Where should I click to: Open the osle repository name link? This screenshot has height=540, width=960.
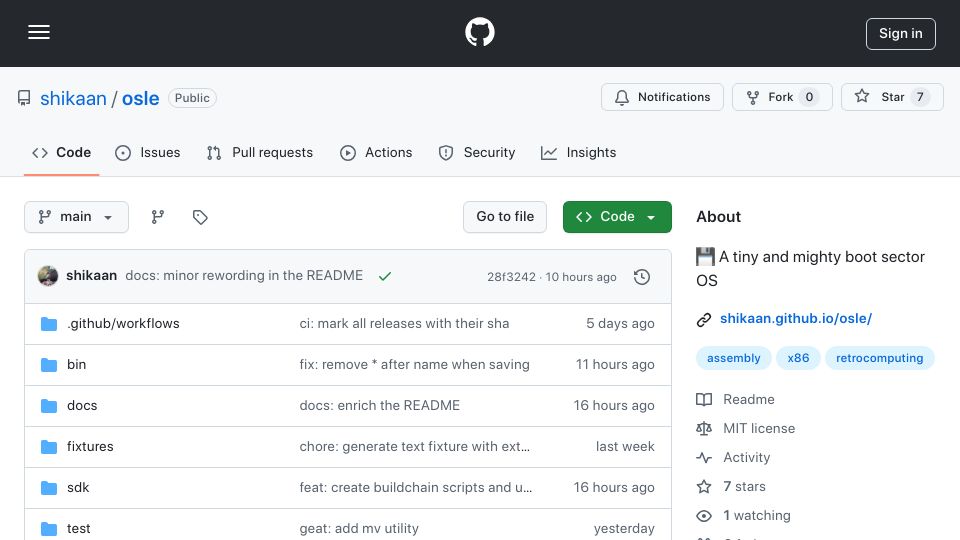click(140, 98)
